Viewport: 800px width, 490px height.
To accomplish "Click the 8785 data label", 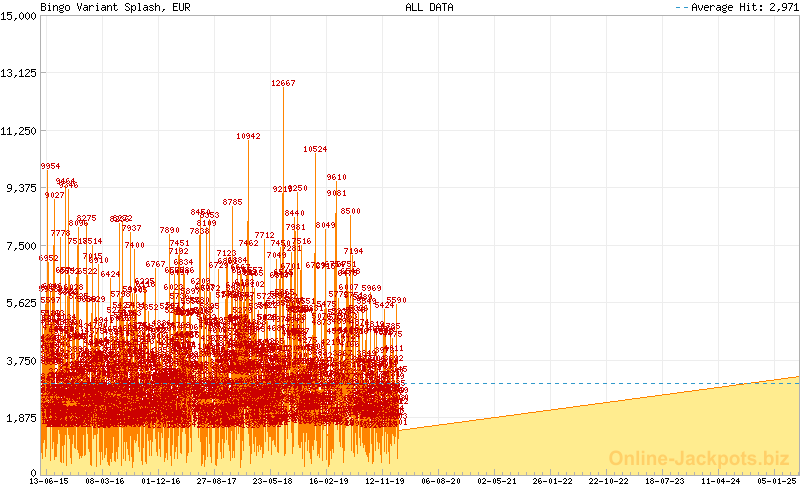I will (232, 202).
